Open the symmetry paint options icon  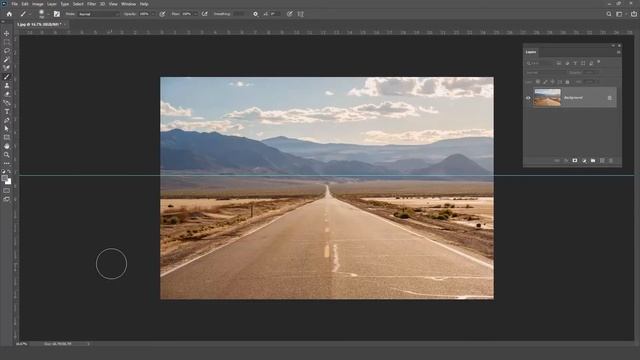click(x=301, y=14)
